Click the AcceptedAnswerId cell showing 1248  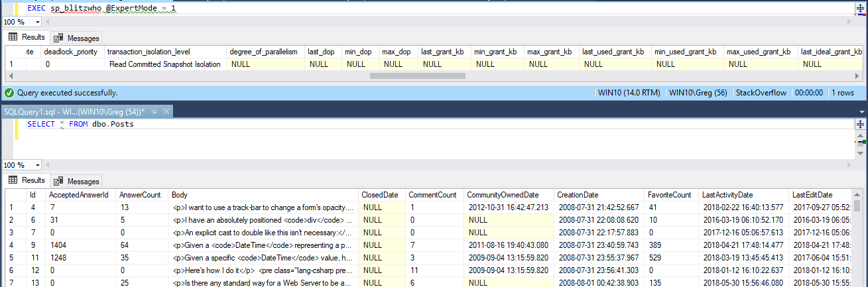pyautogui.click(x=81, y=257)
